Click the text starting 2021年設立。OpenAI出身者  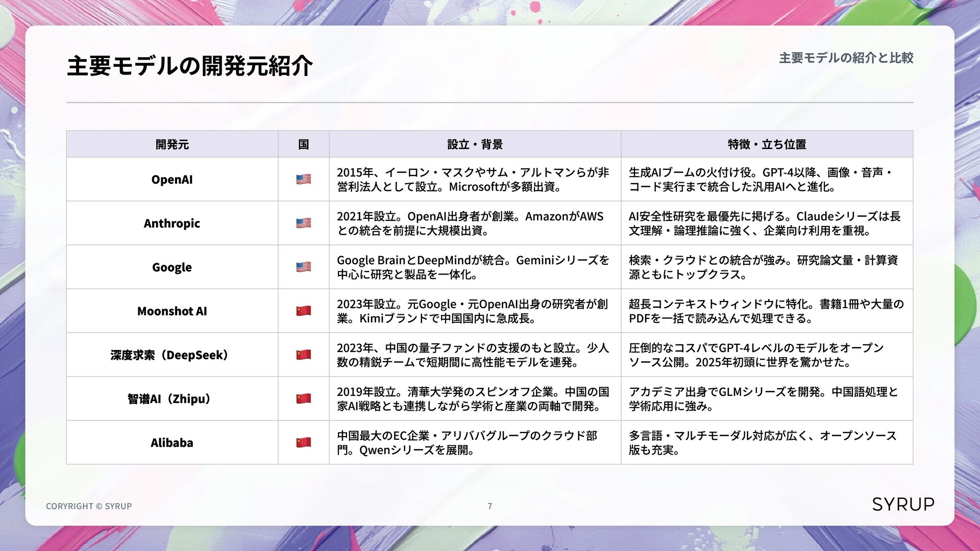click(x=470, y=223)
